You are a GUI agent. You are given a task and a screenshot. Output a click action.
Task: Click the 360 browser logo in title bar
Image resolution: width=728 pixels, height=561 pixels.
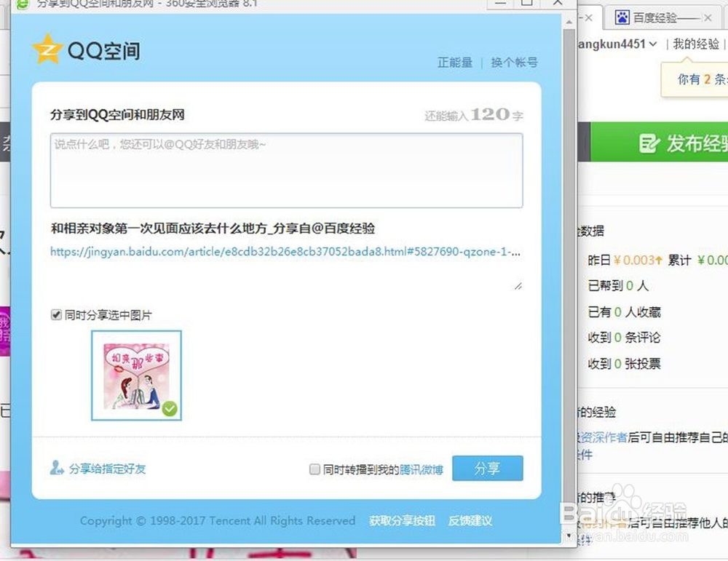[x=23, y=4]
